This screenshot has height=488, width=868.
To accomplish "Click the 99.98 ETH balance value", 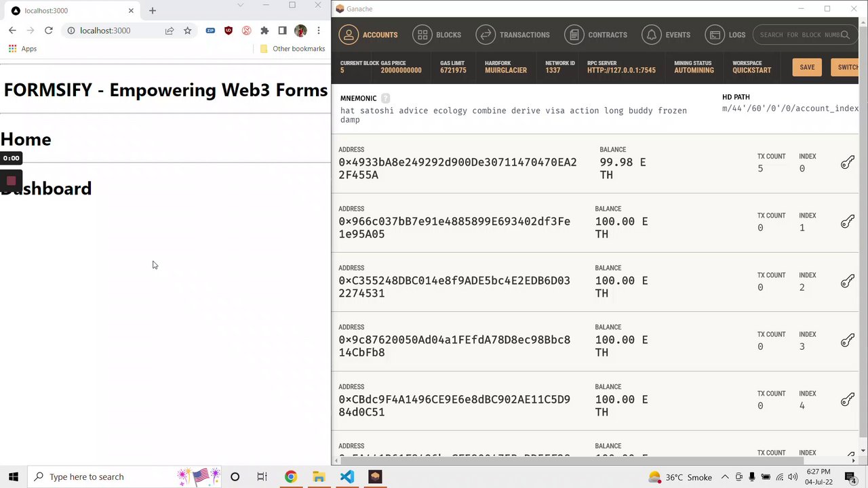I will tap(623, 168).
